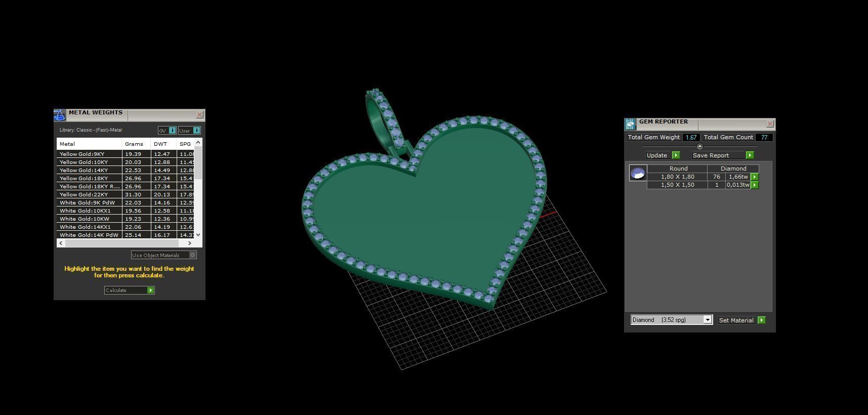This screenshot has height=415, width=868.
Task: Click the Total Gem Count value 77
Action: (764, 138)
